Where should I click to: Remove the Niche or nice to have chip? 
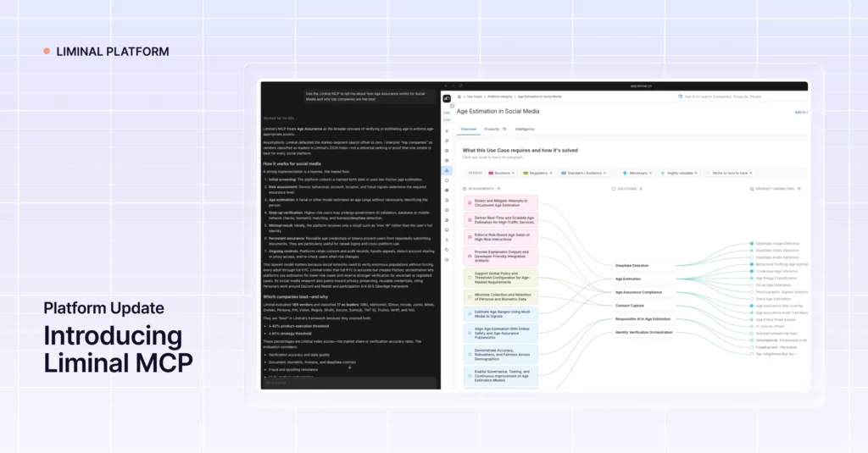(x=751, y=173)
